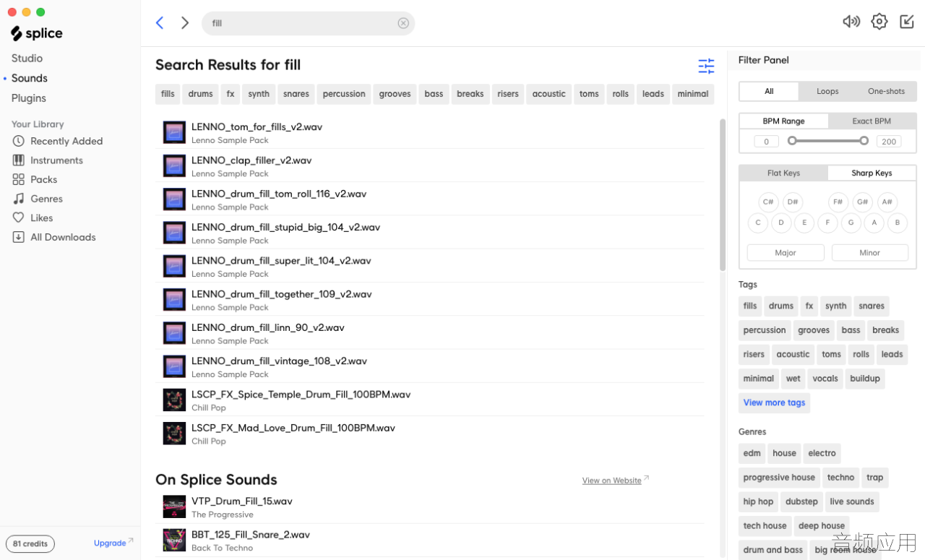Image resolution: width=925 pixels, height=560 pixels.
Task: Select the D# key
Action: [793, 202]
